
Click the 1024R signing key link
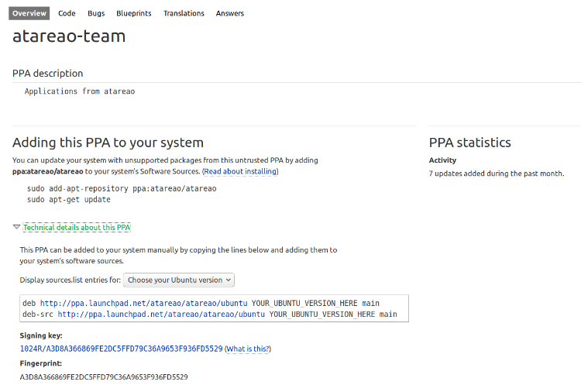[x=121, y=349]
